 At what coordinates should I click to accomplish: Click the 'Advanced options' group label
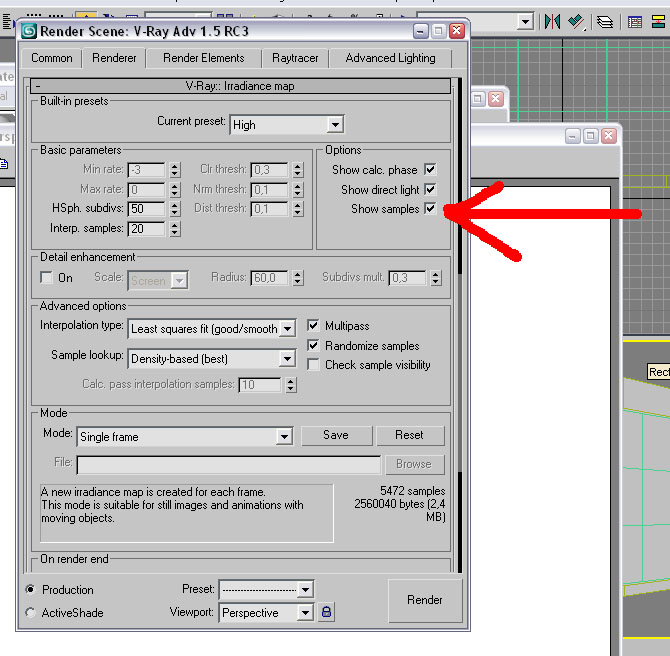[83, 306]
